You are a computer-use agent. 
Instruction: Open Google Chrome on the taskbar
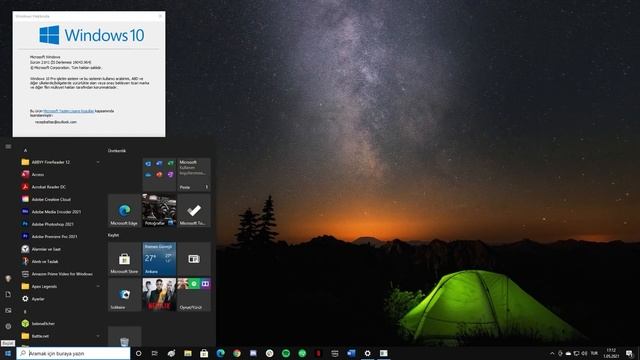tap(237, 353)
